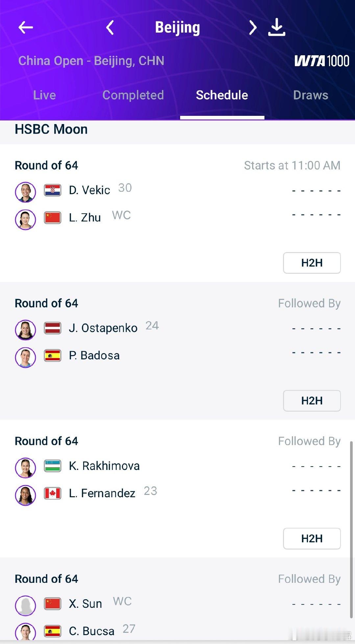Viewport: 355px width, 644px height.
Task: Switch to the Completed tab
Action: pyautogui.click(x=133, y=95)
